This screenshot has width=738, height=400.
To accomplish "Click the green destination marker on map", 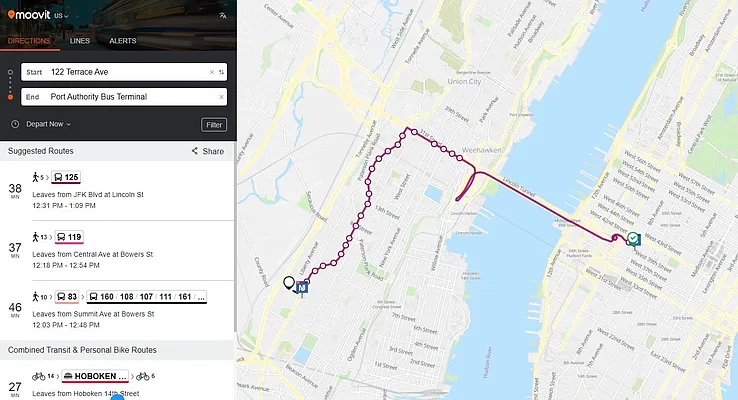I will coord(633,239).
